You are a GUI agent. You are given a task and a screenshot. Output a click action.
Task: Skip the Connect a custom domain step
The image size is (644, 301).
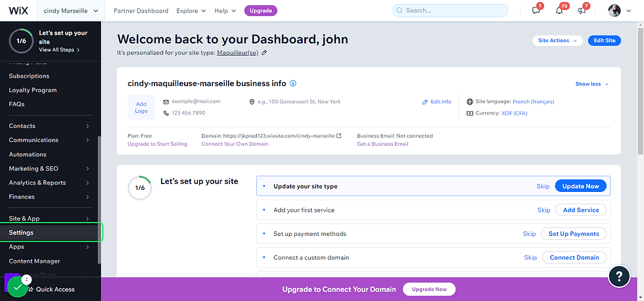[530, 258]
